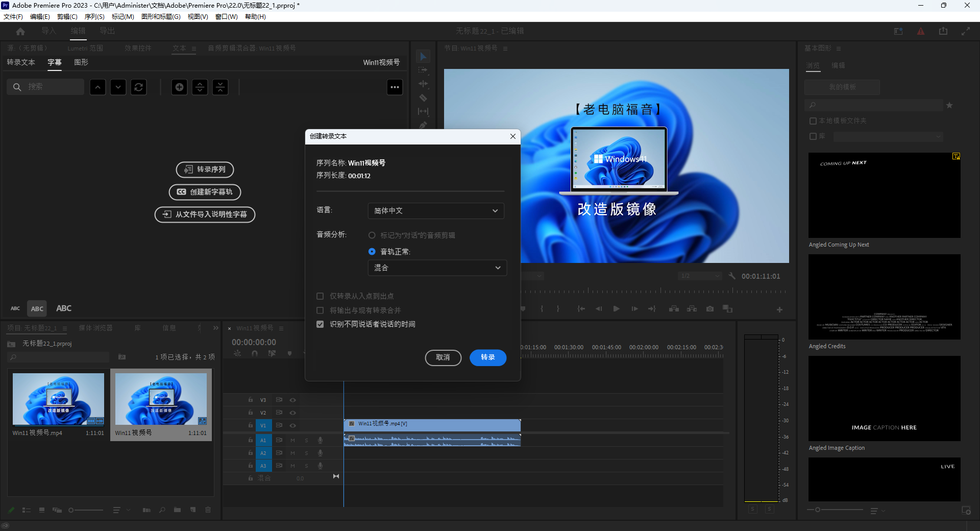This screenshot has height=531, width=980.
Task: Click the workspaces icon in top bar
Action: (898, 31)
